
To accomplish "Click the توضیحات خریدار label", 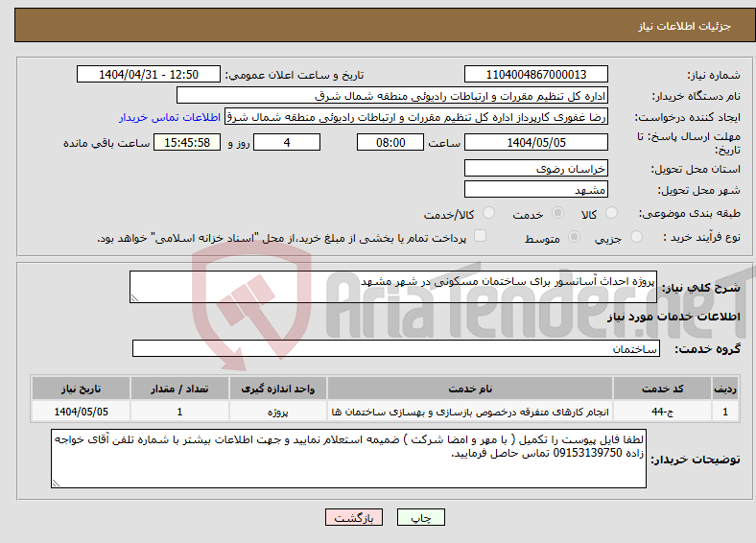I will pos(696,460).
